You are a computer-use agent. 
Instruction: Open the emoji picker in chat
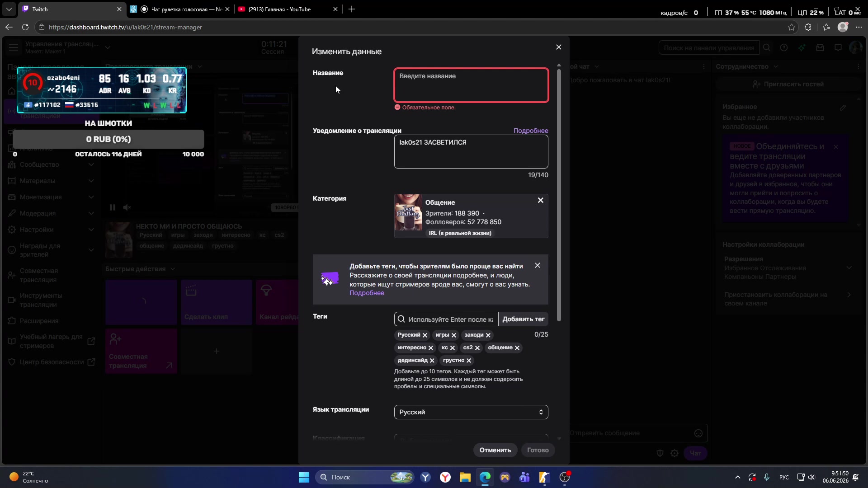click(x=698, y=433)
